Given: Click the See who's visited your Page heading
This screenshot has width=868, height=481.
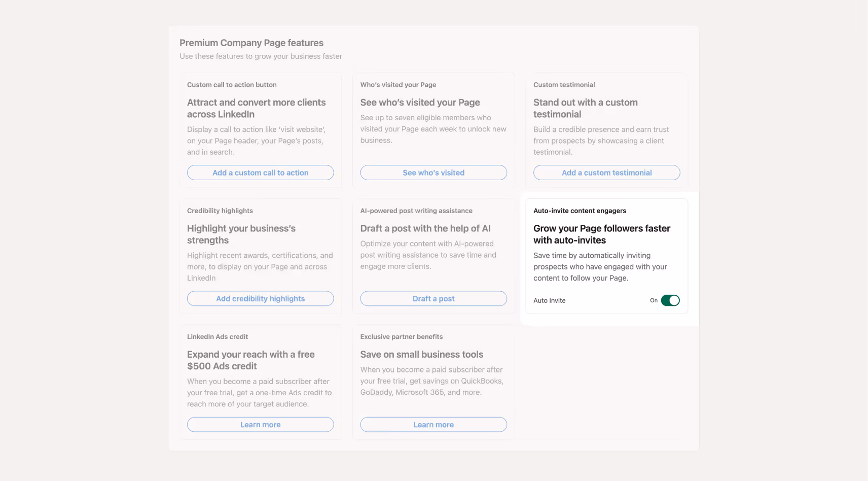Looking at the screenshot, I should (420, 102).
